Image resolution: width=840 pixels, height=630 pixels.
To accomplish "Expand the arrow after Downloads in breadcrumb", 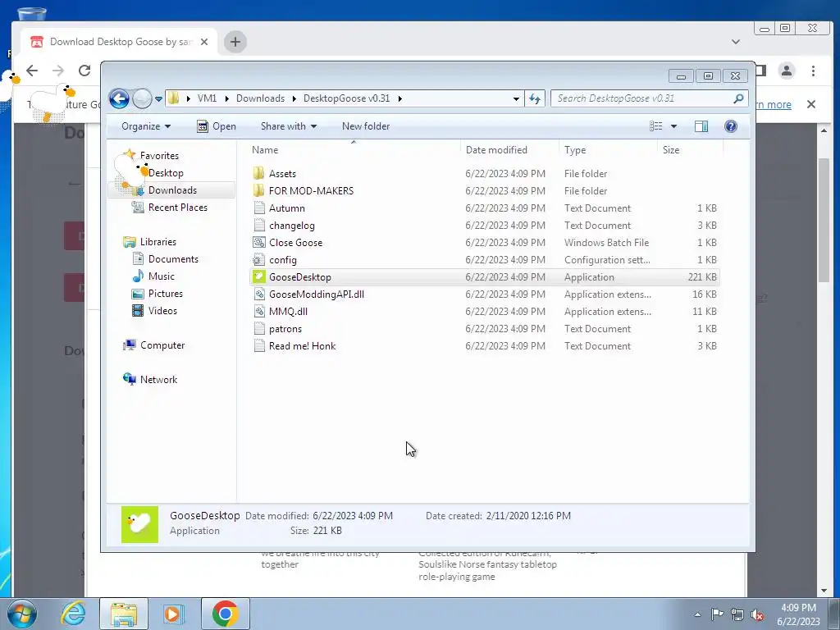I will [294, 98].
